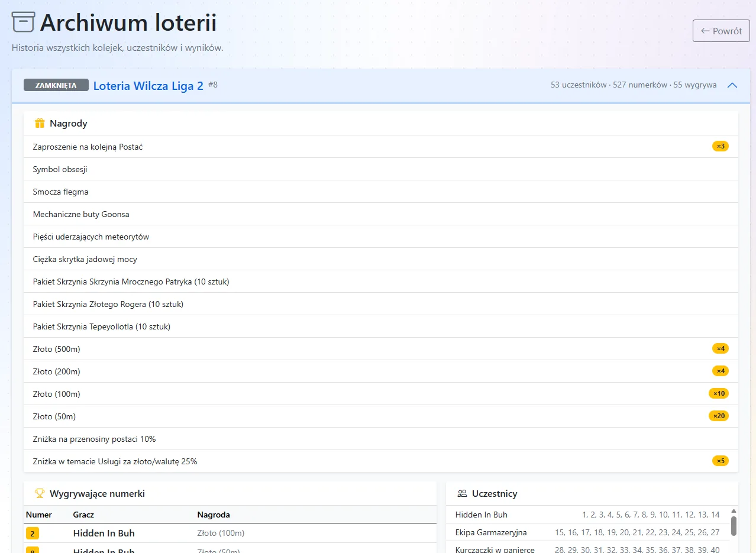Click the ×3 badge on Zaproszenie row
This screenshot has width=756, height=553.
click(720, 146)
